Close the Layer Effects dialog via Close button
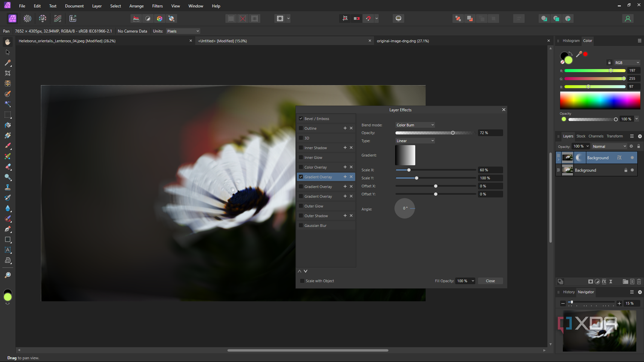The width and height of the screenshot is (644, 362). (490, 281)
